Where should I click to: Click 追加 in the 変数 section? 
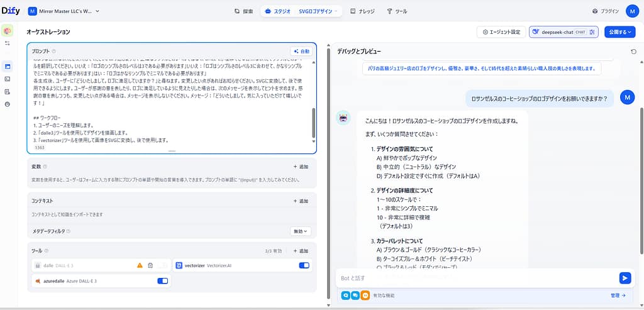point(301,167)
